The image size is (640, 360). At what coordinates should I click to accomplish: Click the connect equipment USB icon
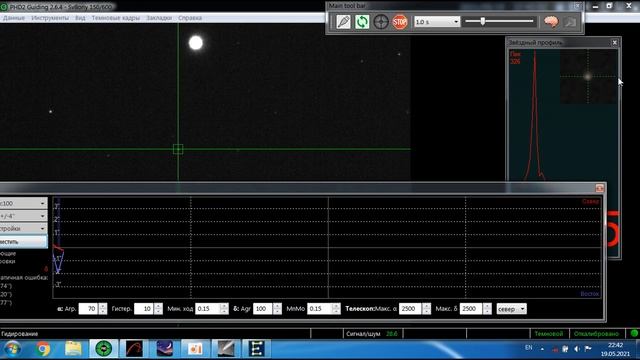(343, 22)
